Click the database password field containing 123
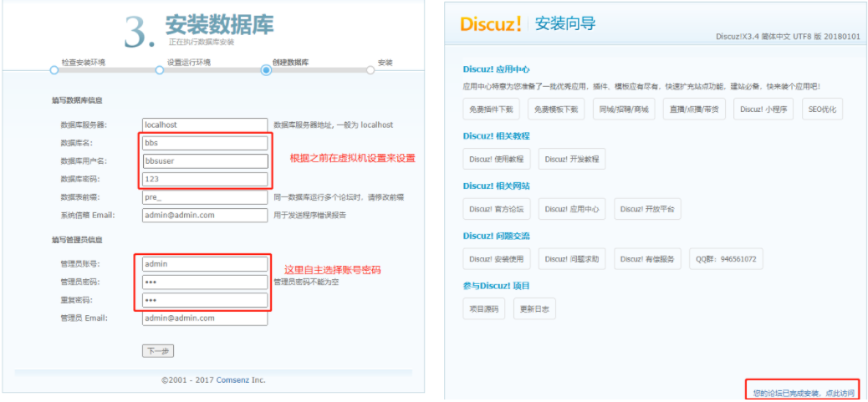 (205, 179)
